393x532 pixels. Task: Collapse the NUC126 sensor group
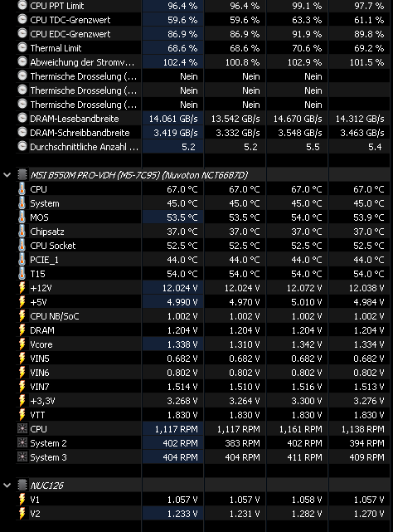pyautogui.click(x=7, y=486)
